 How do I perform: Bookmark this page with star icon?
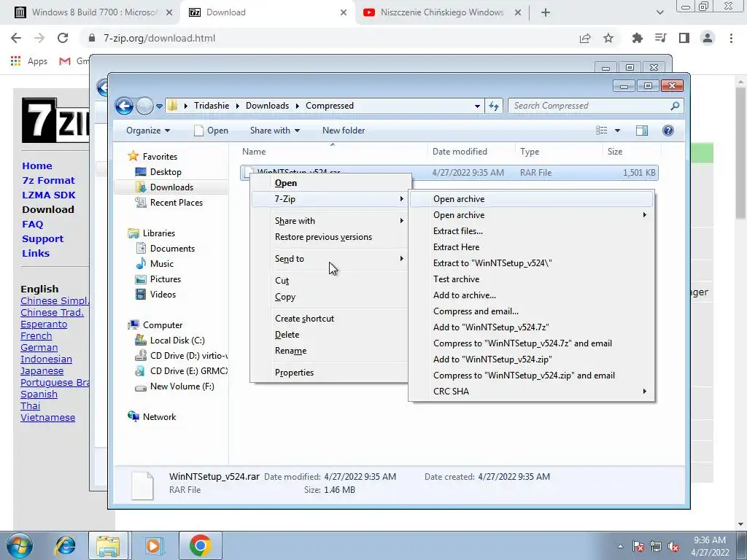608,38
